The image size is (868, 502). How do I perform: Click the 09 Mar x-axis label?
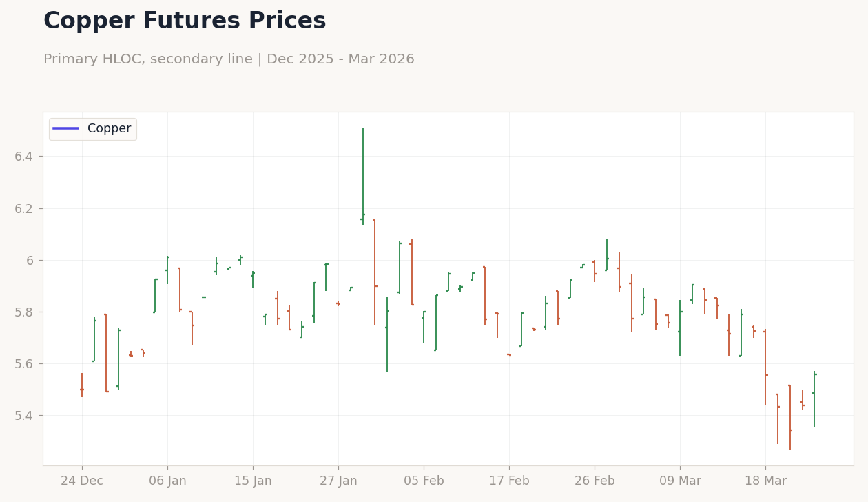pos(680,481)
